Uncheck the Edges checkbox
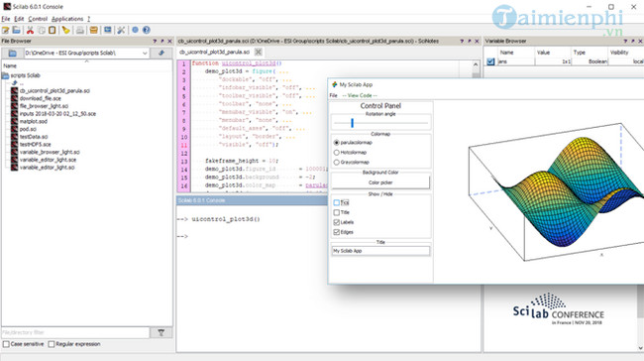The height and width of the screenshot is (361, 644). [337, 232]
